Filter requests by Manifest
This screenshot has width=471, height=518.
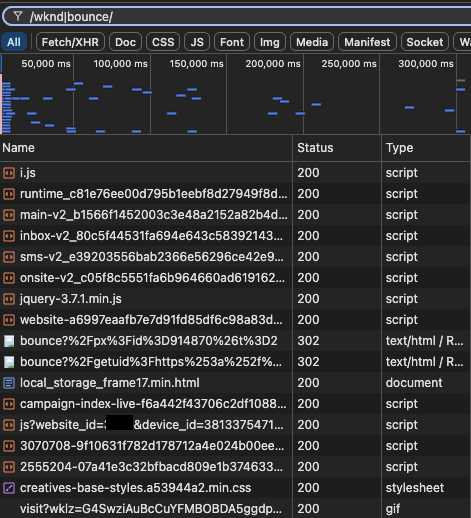pyautogui.click(x=367, y=42)
